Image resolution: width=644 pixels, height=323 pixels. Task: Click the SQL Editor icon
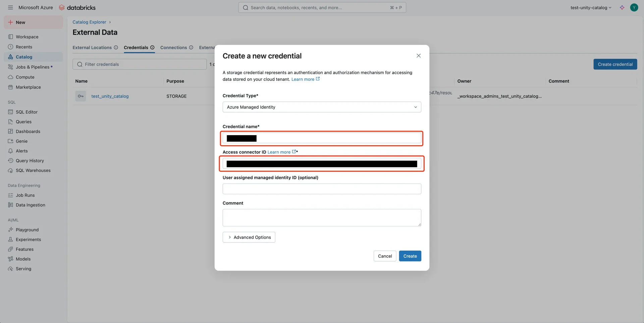point(10,112)
